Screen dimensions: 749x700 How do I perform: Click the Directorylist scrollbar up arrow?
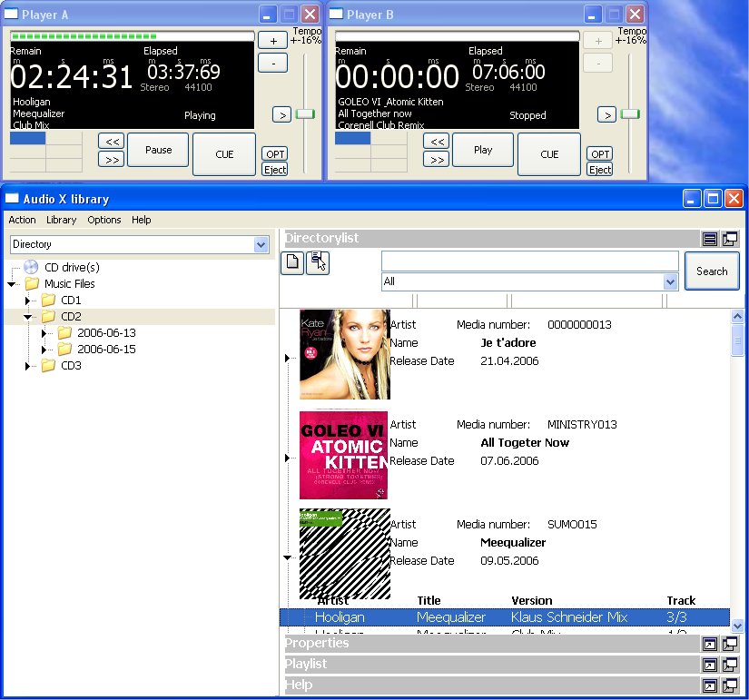coord(737,316)
